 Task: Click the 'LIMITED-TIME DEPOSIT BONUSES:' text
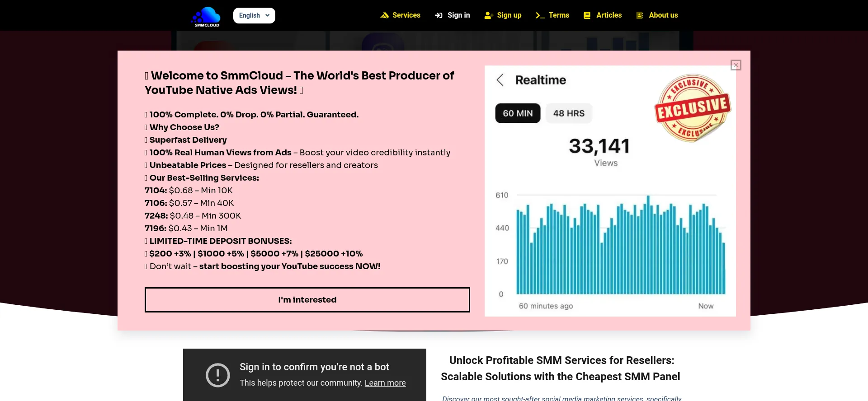[x=221, y=241]
